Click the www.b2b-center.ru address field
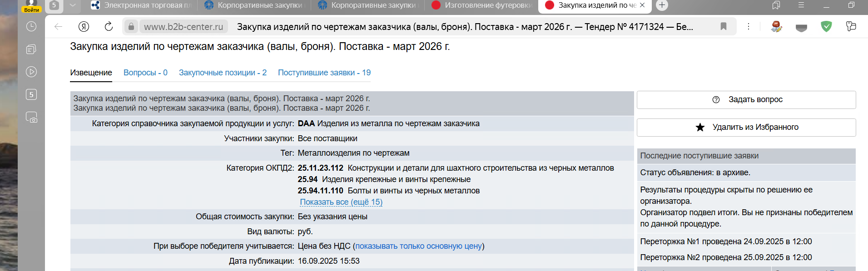Viewport: 868px width, 271px height. coord(184,27)
